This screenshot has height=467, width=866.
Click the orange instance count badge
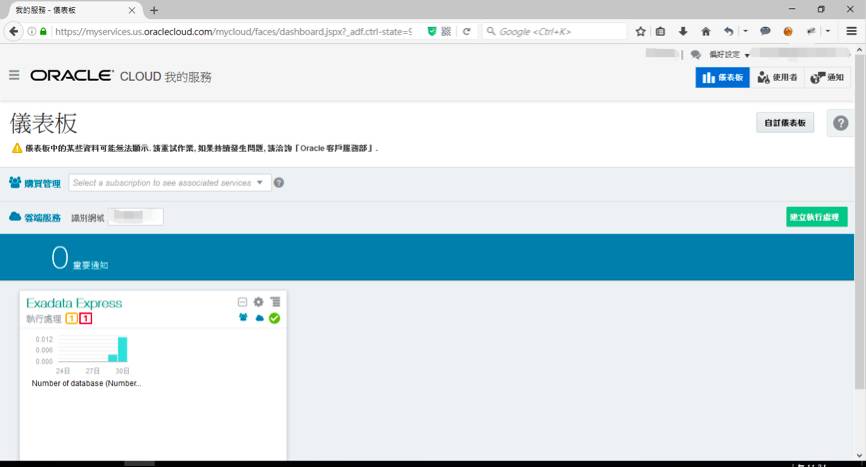click(71, 319)
